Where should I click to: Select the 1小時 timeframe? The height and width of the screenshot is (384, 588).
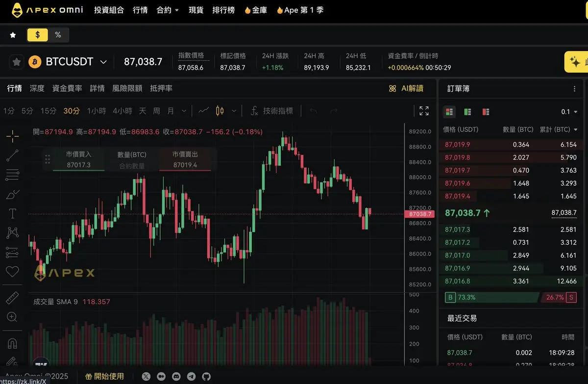pos(97,111)
